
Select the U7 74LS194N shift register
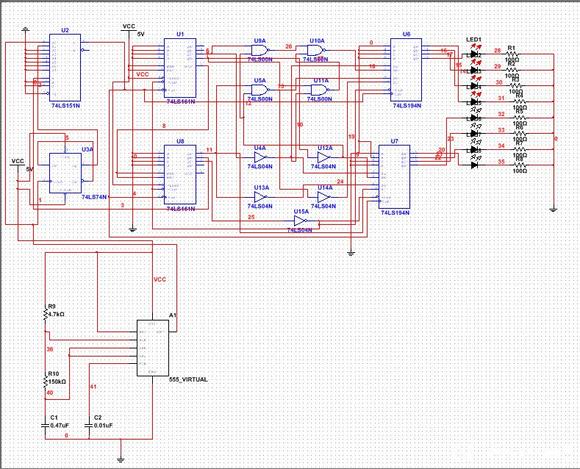point(394,176)
